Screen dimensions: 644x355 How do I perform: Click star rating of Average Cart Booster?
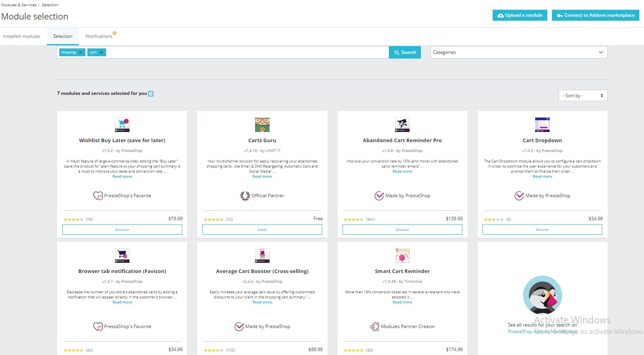click(213, 350)
